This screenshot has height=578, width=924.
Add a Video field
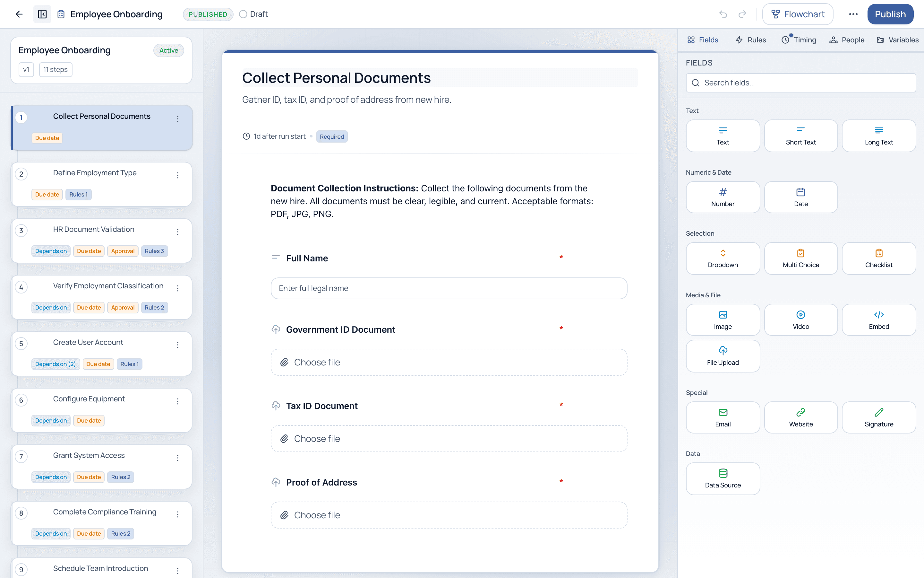pyautogui.click(x=801, y=320)
